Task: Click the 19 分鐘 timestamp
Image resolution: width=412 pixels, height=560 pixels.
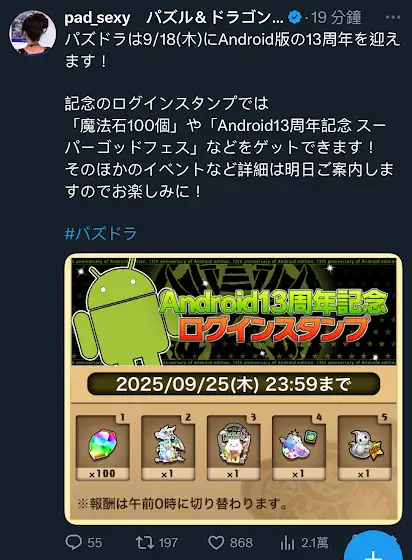Action: [336, 18]
